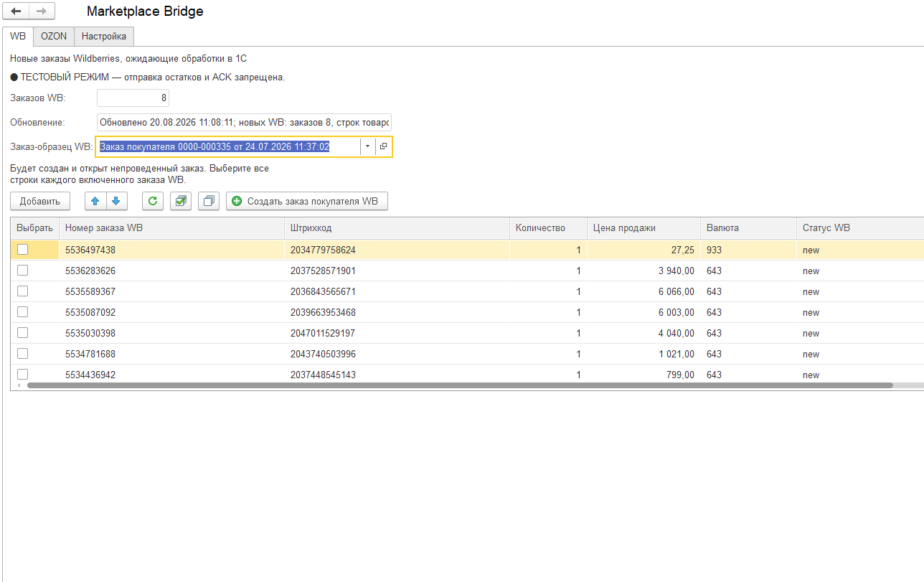Select order number 5534781688 cell
924x582 pixels.
(171, 354)
